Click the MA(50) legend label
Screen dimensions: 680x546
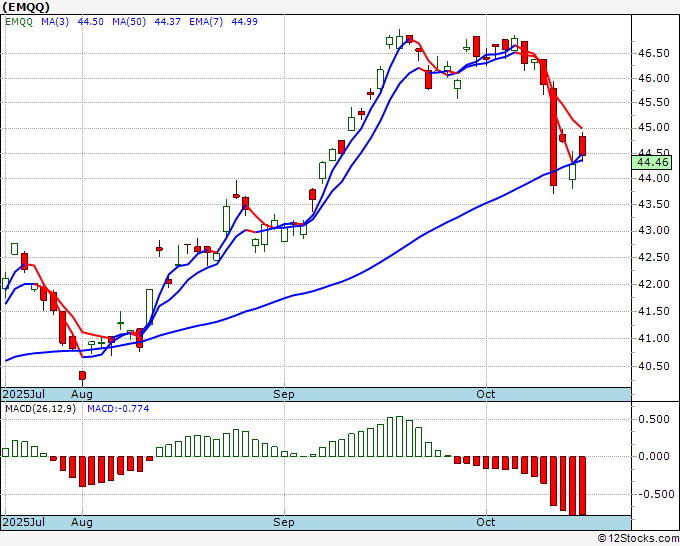[x=129, y=22]
